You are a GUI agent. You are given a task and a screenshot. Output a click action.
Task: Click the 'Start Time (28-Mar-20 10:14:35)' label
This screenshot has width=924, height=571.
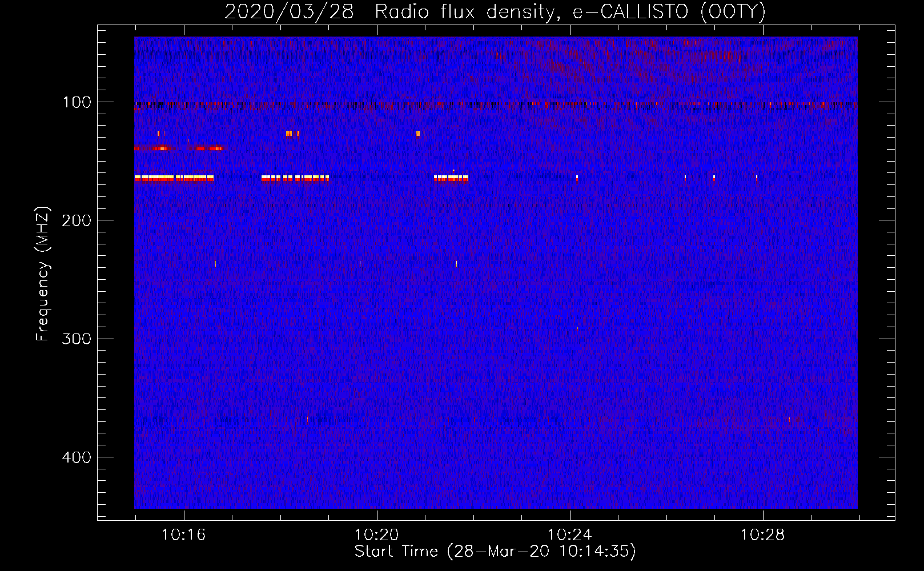(x=495, y=552)
